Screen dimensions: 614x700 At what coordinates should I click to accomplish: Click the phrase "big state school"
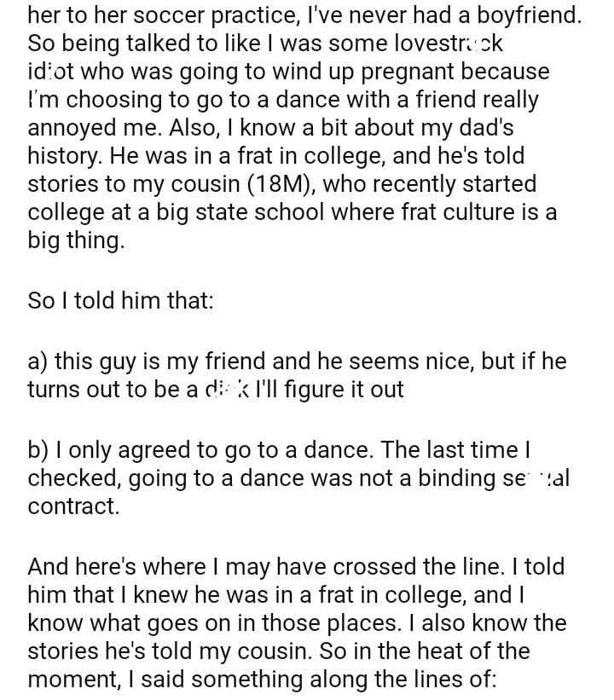242,212
